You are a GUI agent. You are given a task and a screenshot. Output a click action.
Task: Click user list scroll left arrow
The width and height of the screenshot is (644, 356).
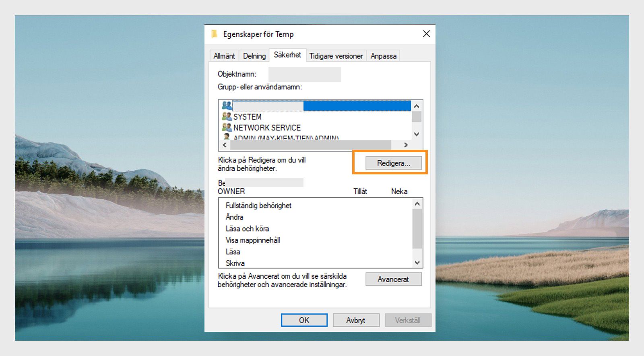pos(225,145)
